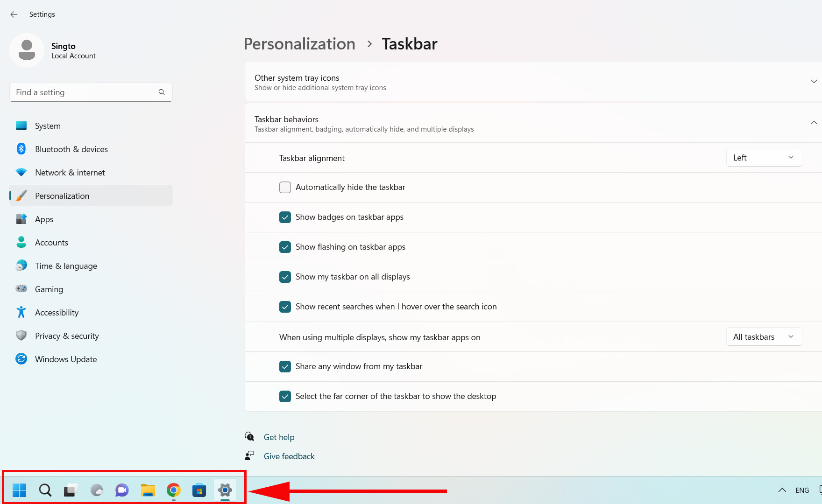Image resolution: width=822 pixels, height=504 pixels.
Task: Click the Apps icon in sidebar
Action: pos(21,219)
